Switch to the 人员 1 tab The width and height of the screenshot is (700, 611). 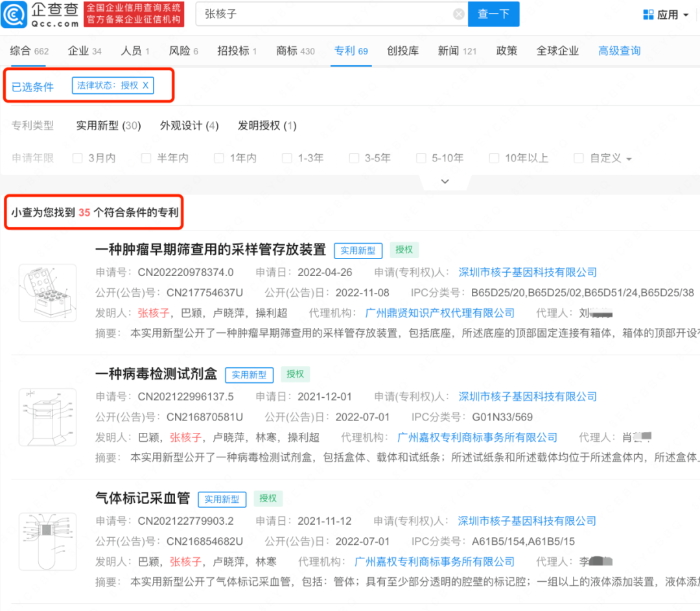click(135, 51)
